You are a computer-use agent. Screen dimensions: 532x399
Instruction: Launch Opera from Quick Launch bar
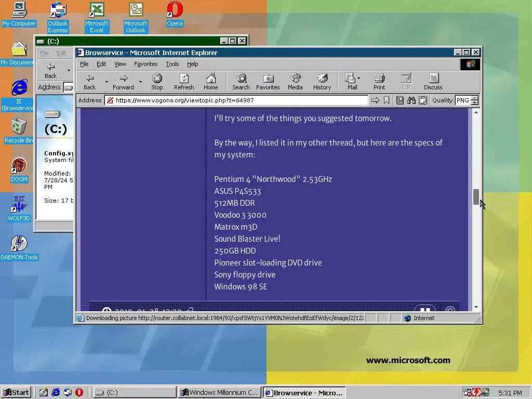79,393
